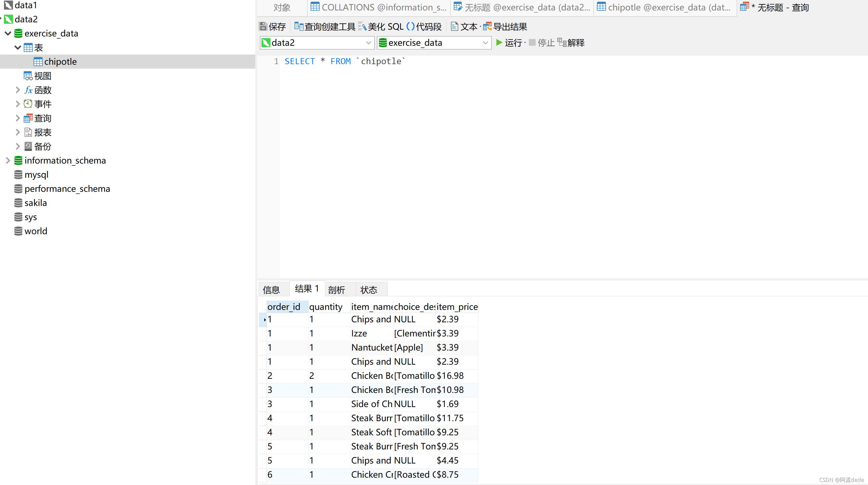Click the order_id column header
The width and height of the screenshot is (868, 485).
pos(284,307)
